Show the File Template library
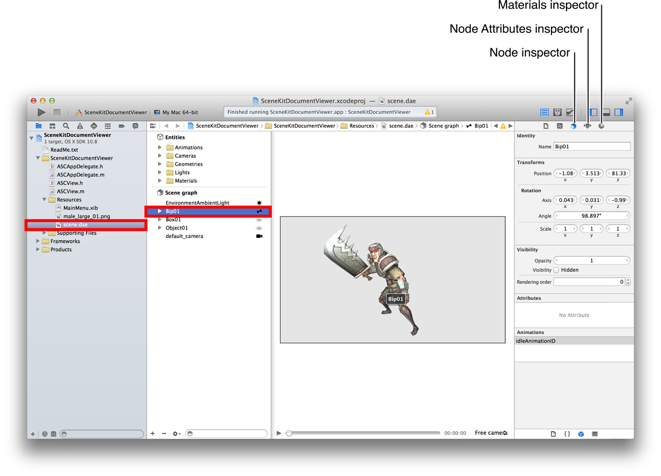 [553, 434]
